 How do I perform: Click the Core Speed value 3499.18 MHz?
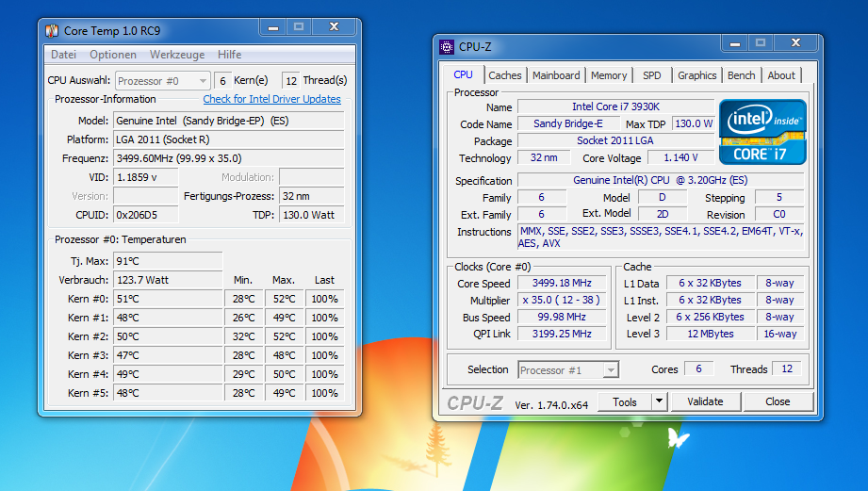562,283
